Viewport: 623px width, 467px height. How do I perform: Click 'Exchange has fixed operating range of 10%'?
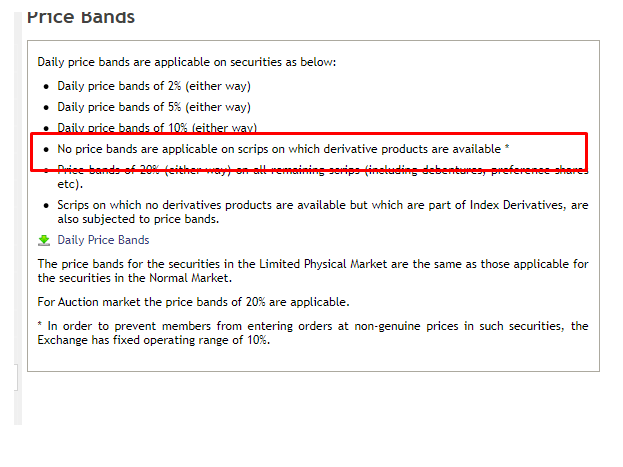(154, 340)
